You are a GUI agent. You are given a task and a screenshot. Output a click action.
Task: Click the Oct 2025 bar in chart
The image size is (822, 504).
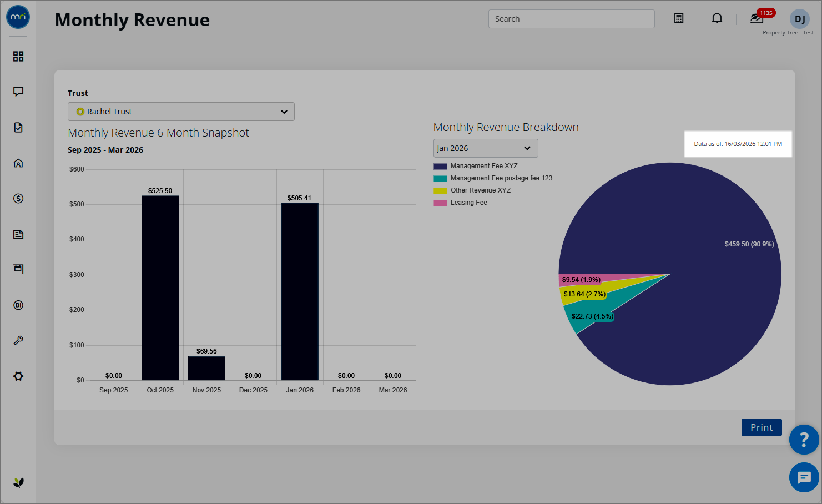pyautogui.click(x=160, y=288)
